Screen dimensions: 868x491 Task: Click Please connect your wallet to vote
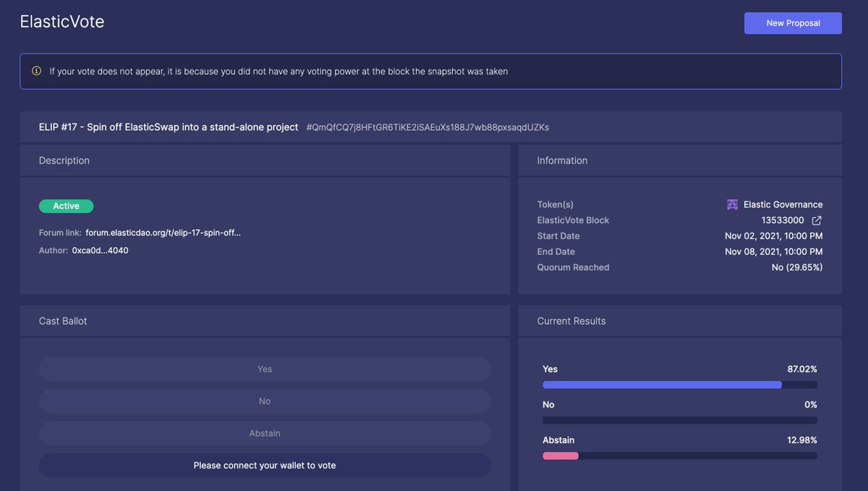(265, 465)
